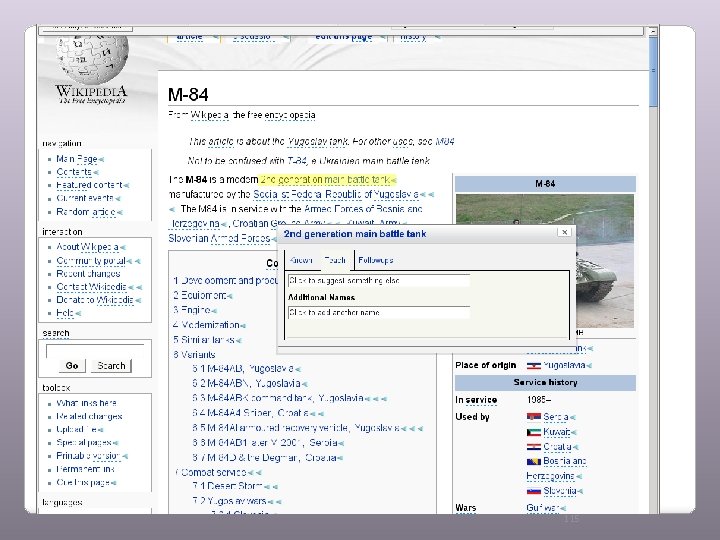The width and height of the screenshot is (720, 540).
Task: Jump to entry 7.2 Yugoslav wars
Action: coord(230,501)
